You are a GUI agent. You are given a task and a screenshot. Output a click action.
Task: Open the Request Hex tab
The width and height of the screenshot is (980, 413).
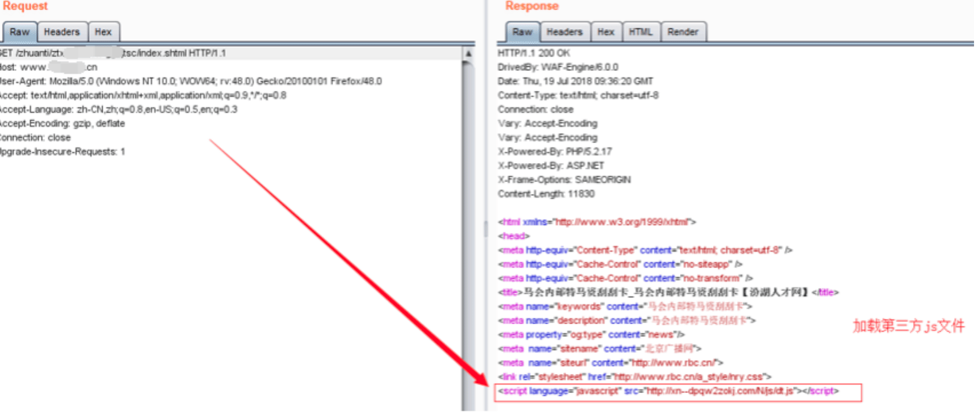click(x=103, y=32)
